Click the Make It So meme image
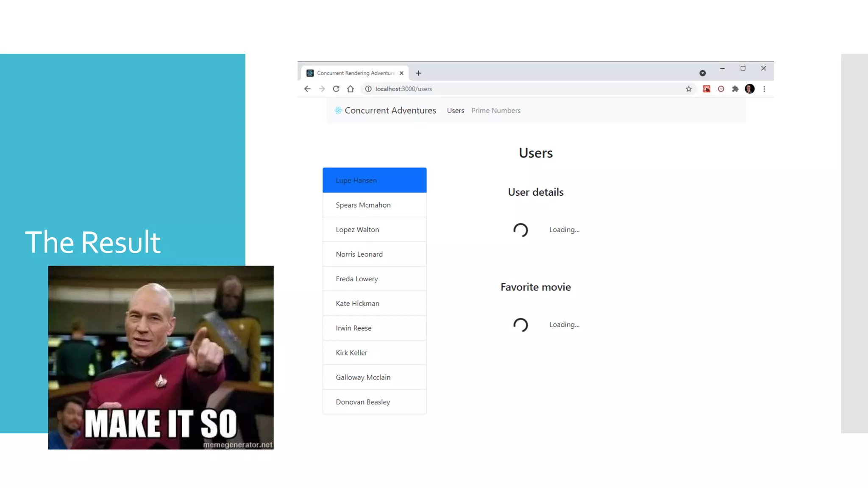The width and height of the screenshot is (868, 488). coord(161,358)
